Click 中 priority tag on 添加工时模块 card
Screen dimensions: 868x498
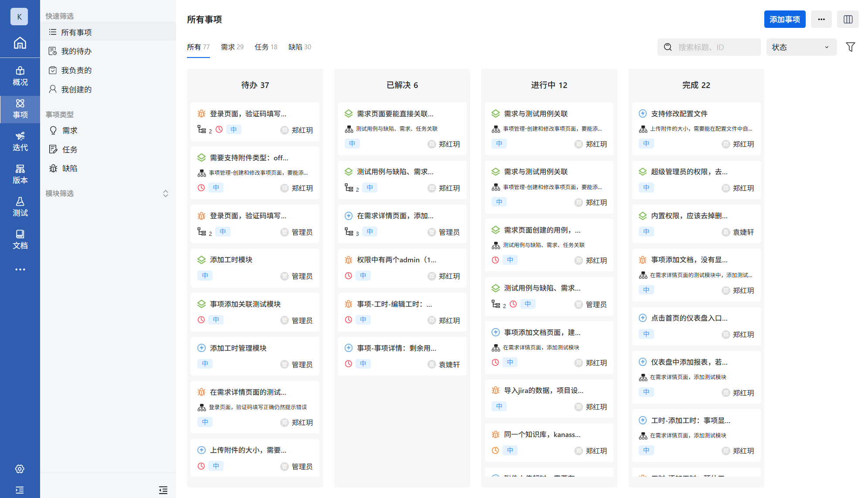tap(205, 276)
